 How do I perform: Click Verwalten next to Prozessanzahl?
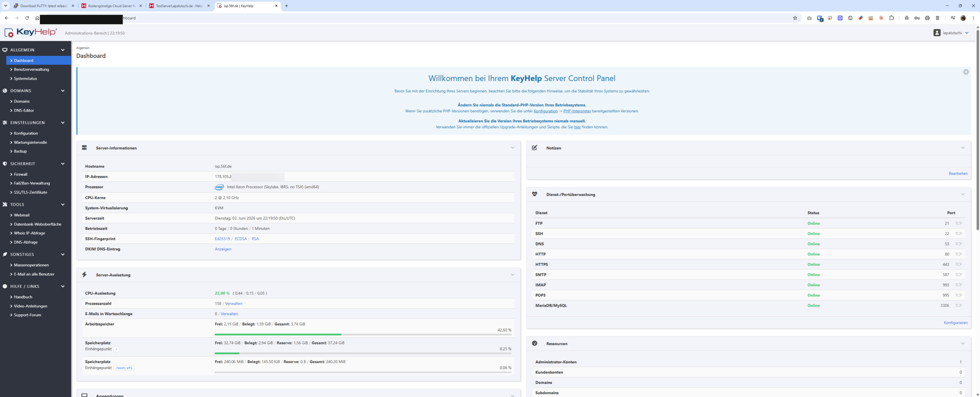[234, 303]
